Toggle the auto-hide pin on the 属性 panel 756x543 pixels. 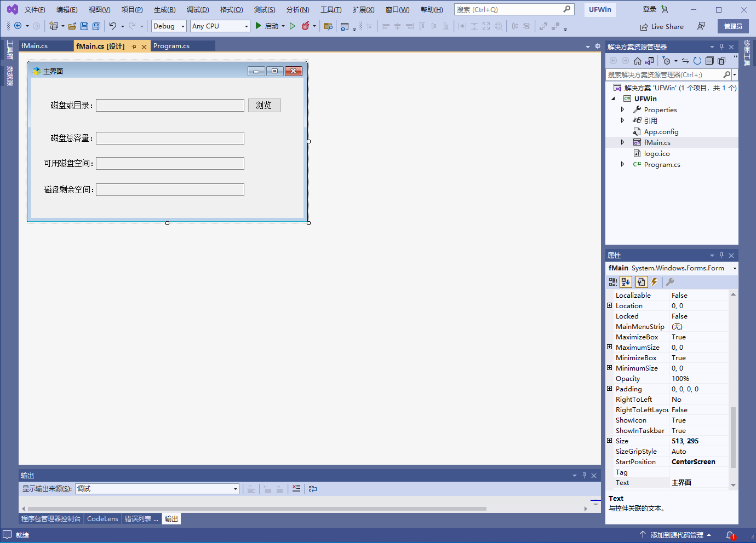(721, 255)
